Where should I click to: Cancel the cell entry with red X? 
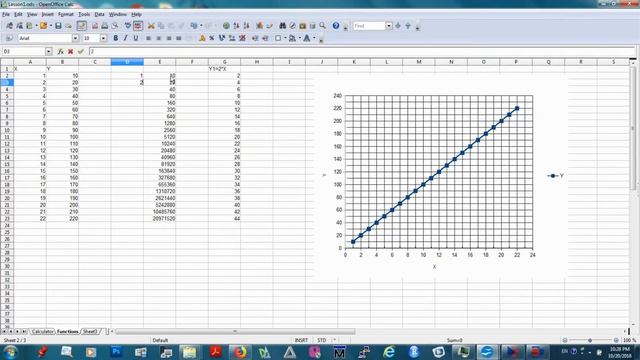71,51
